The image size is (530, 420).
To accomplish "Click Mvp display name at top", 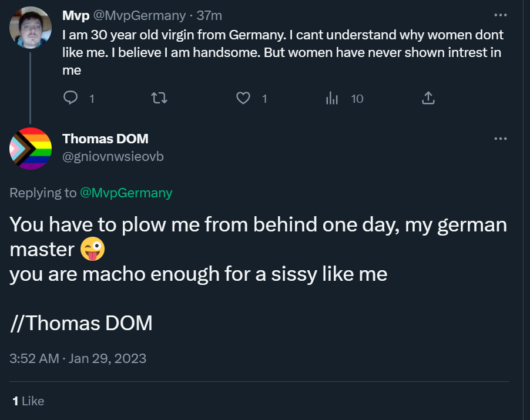I will [76, 15].
